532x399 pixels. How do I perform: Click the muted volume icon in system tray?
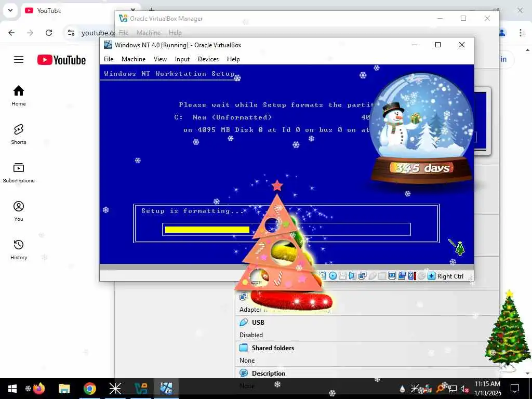point(464,389)
